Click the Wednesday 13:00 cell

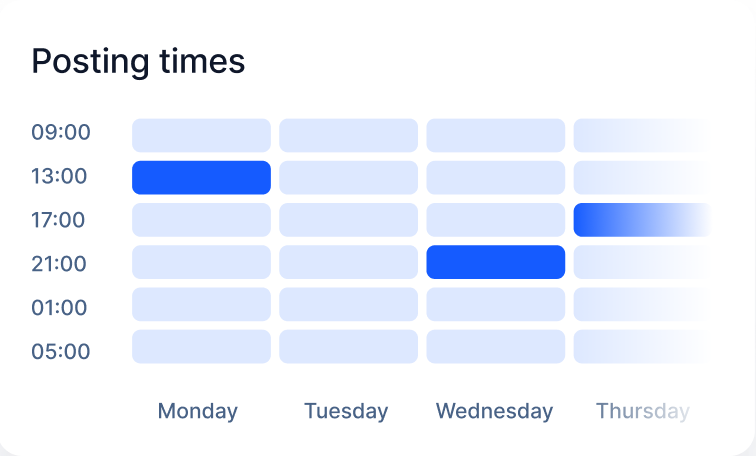click(495, 177)
